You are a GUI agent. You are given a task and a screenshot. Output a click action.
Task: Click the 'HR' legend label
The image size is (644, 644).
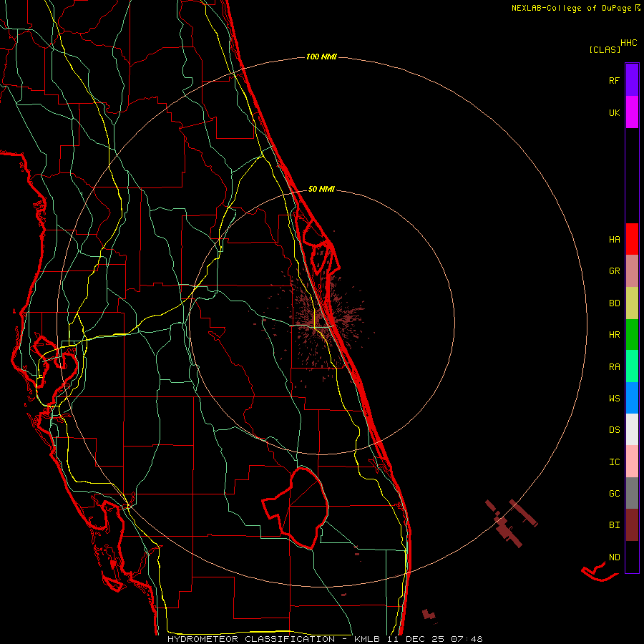click(614, 335)
